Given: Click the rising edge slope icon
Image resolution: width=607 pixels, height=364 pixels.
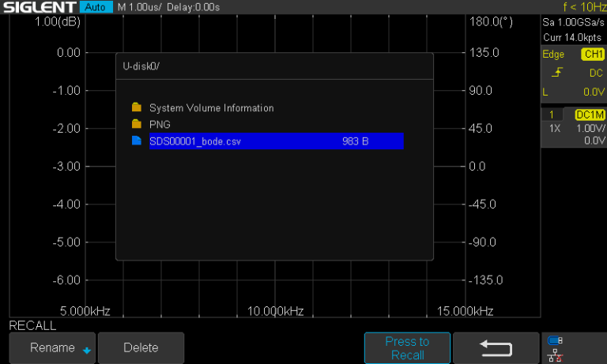Looking at the screenshot, I should click(x=557, y=73).
